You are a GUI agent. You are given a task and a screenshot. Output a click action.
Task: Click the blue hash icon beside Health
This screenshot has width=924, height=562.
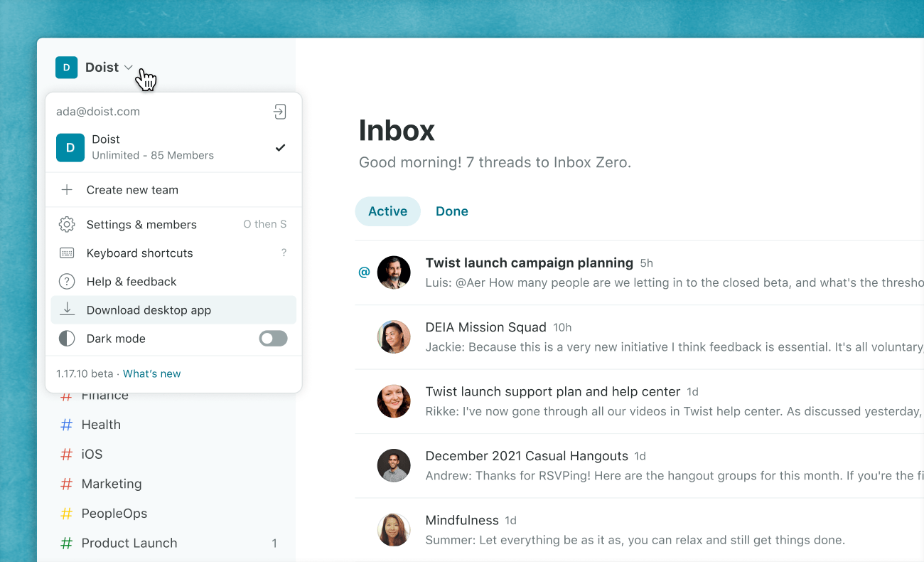click(x=67, y=425)
